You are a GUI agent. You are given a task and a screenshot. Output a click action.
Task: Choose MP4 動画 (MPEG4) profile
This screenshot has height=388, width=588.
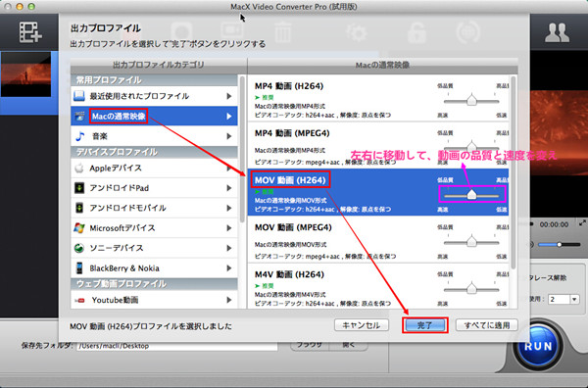pos(378,145)
